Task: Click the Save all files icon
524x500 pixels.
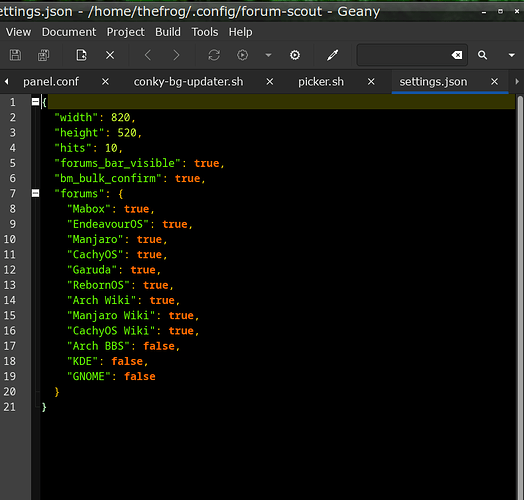Action: pos(43,55)
